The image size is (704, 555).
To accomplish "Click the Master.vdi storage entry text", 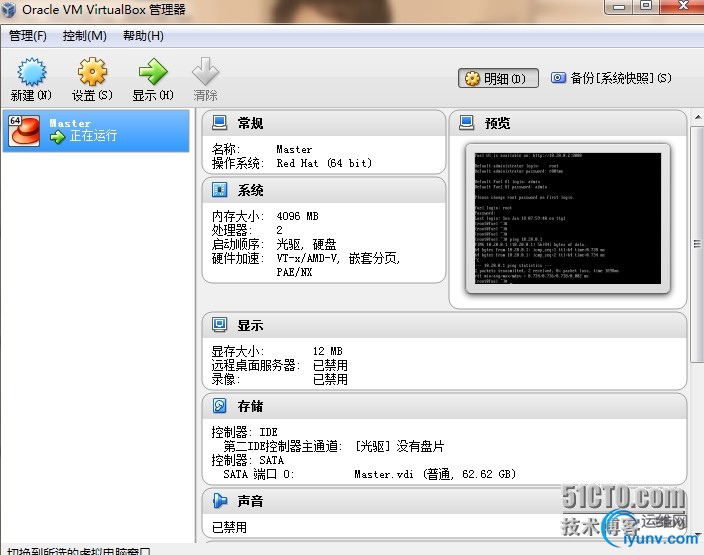I will tap(435, 474).
